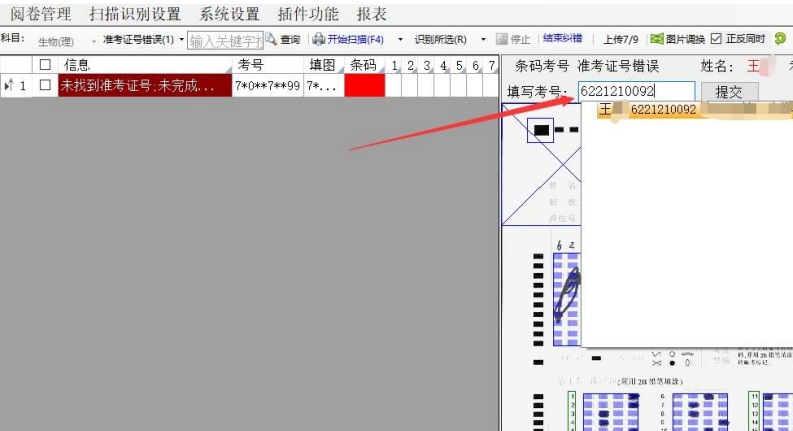The height and width of the screenshot is (431, 793).
Task: Click the 条码 column header
Action: tap(365, 65)
